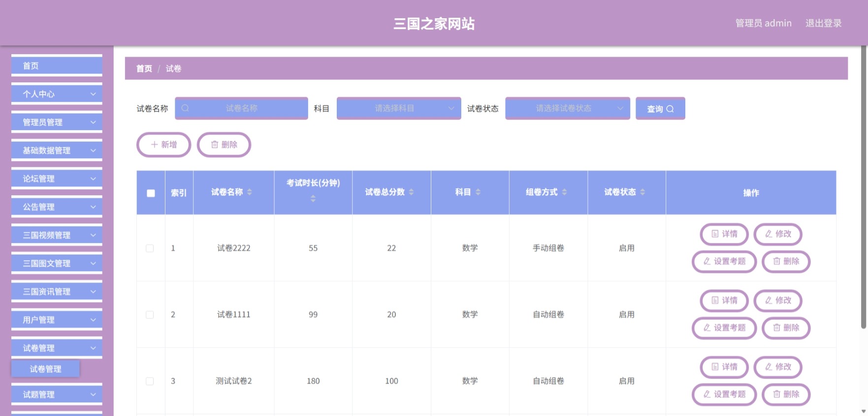868x416 pixels.
Task: Sort by 试卷状态 column arrows
Action: [x=643, y=192]
